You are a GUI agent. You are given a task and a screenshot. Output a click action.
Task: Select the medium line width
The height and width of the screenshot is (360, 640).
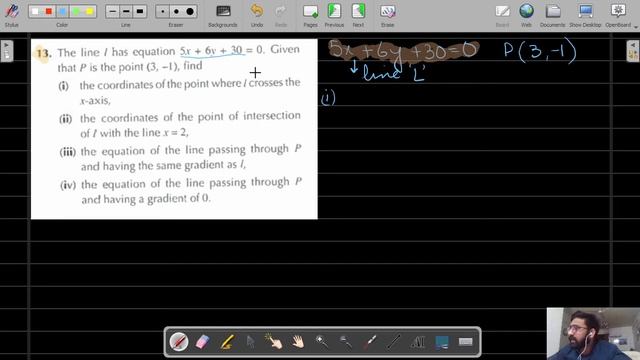tap(126, 11)
